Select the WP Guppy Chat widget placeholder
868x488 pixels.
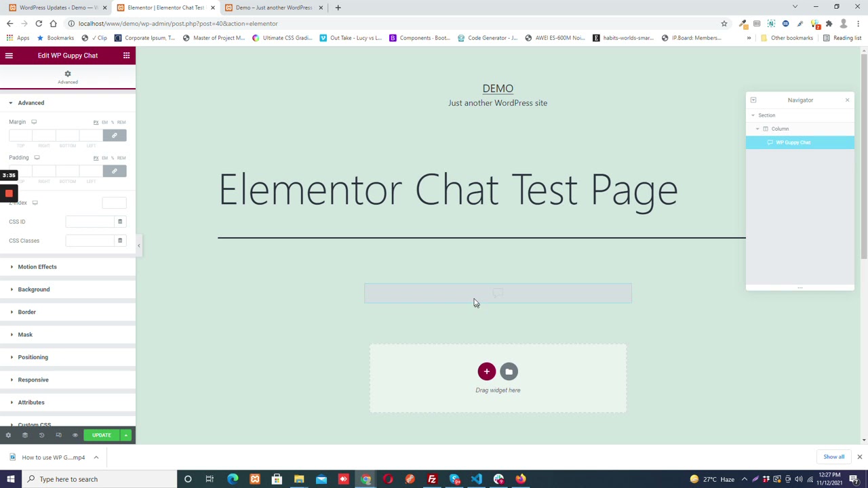click(x=498, y=293)
